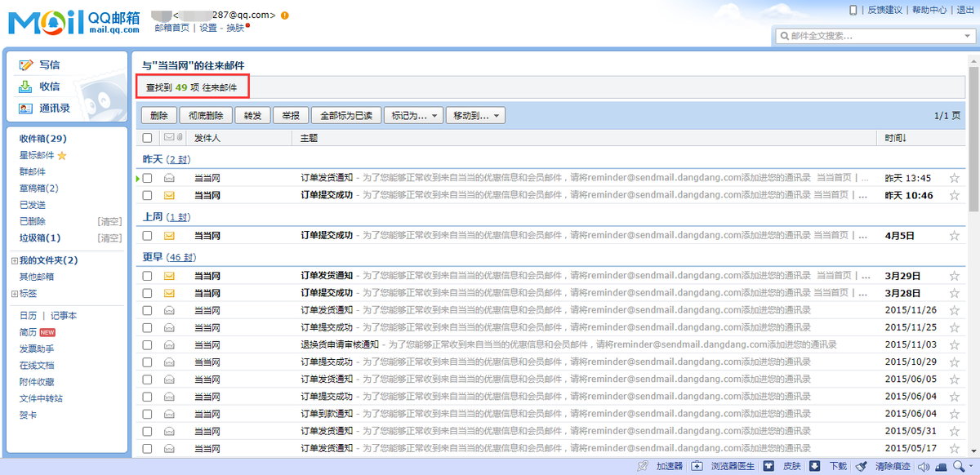
Task: Click the 清除痕迹 broom icon
Action: pos(861,467)
